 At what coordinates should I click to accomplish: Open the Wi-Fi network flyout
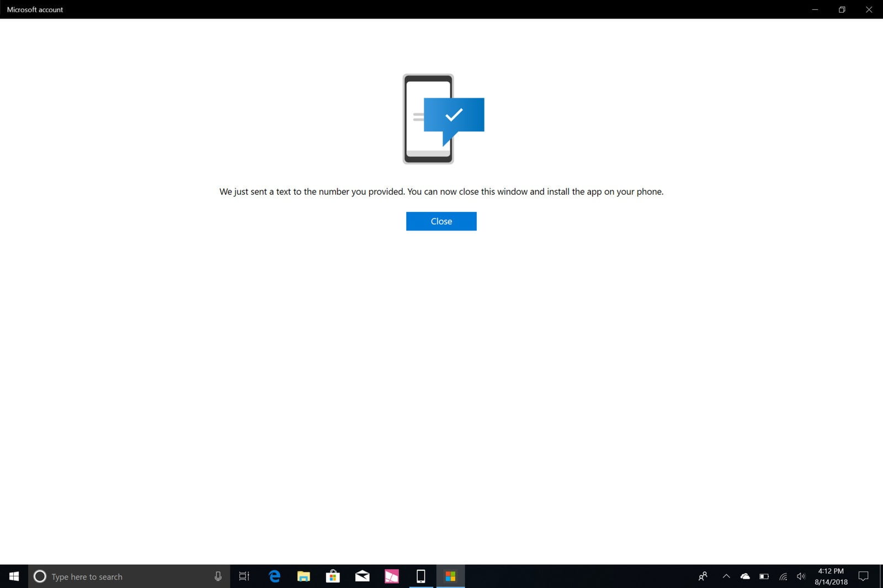coord(783,576)
